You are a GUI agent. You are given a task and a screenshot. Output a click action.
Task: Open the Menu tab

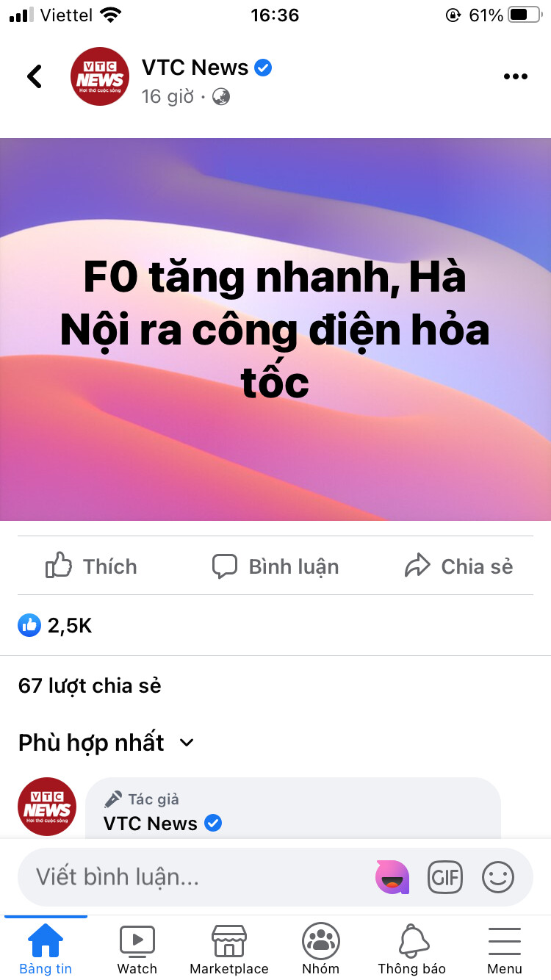pyautogui.click(x=505, y=949)
